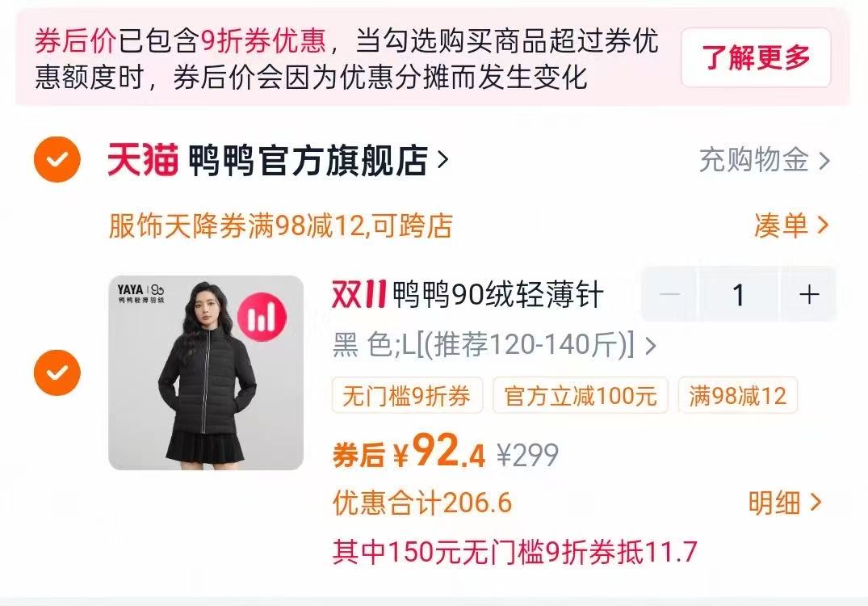Open the jacket product thumbnail
The image size is (868, 606).
206,372
